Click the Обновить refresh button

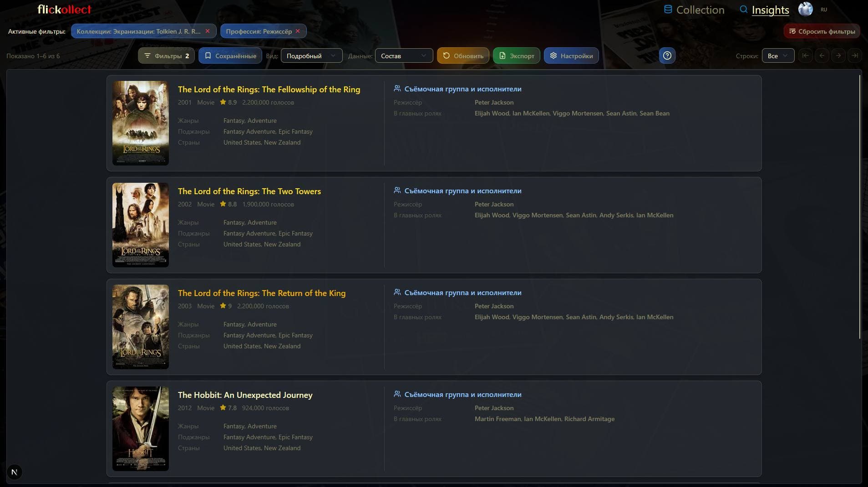click(463, 56)
